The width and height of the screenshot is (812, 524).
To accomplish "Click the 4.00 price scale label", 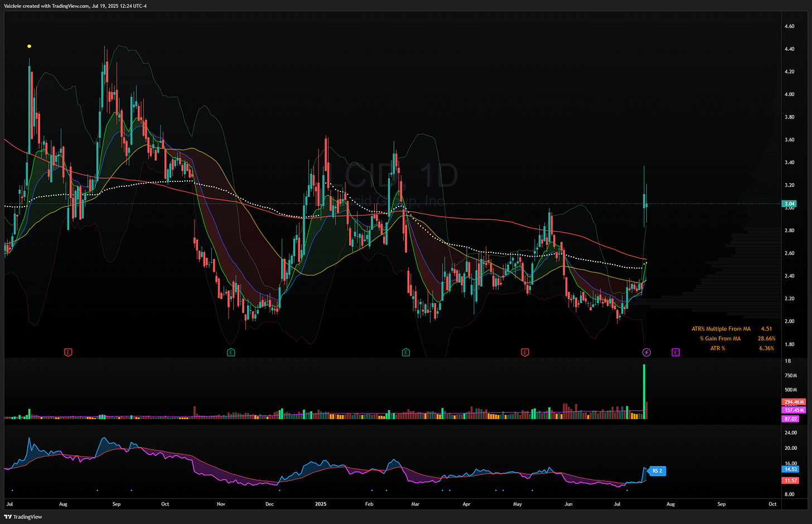I will tap(789, 94).
